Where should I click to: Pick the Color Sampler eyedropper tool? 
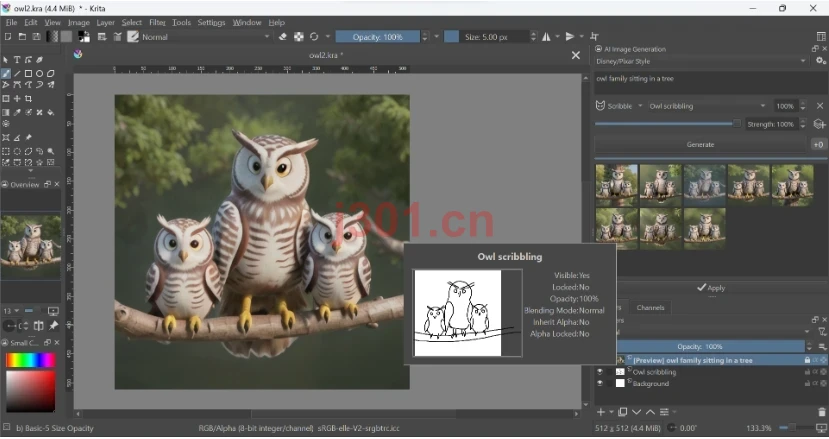click(17, 112)
